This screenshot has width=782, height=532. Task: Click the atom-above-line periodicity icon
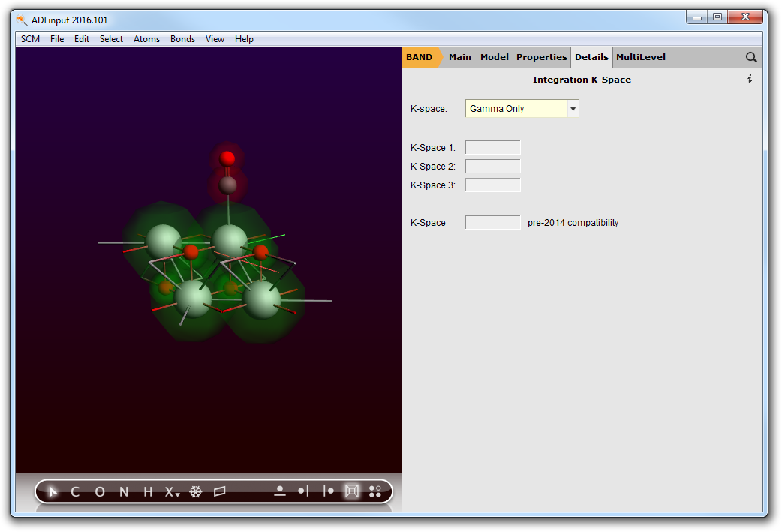point(280,491)
